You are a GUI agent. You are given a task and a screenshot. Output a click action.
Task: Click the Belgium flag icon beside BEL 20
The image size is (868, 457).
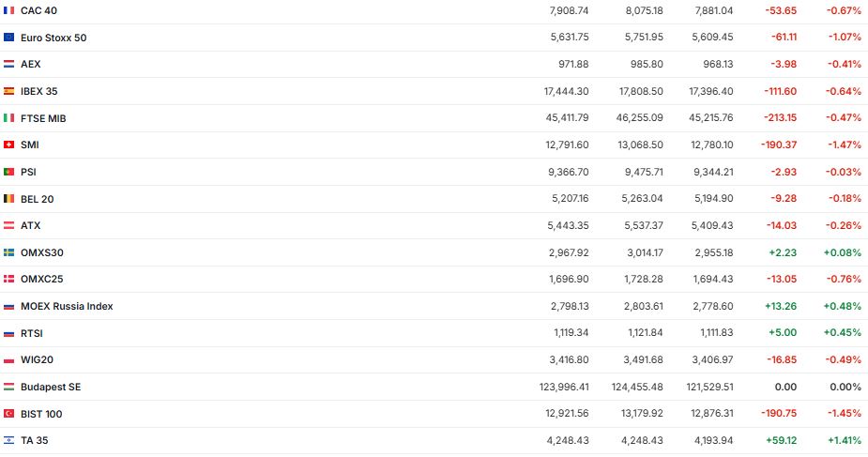click(9, 199)
